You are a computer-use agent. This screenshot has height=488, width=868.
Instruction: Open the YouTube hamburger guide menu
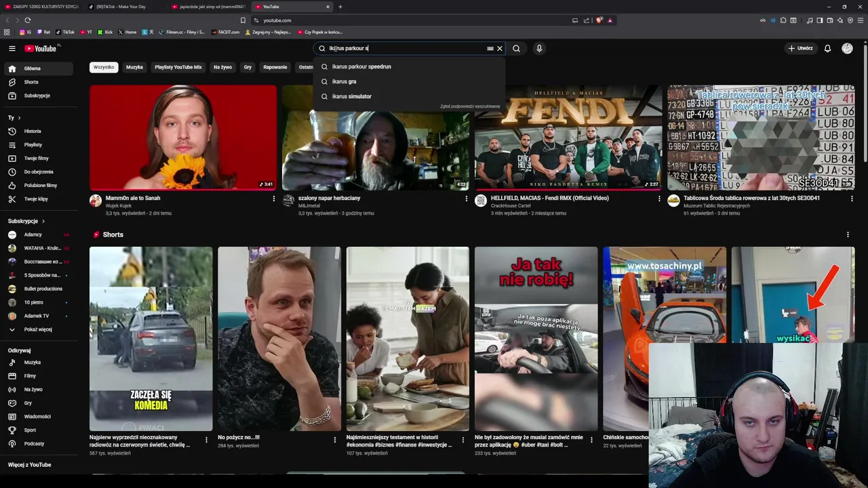pos(12,48)
